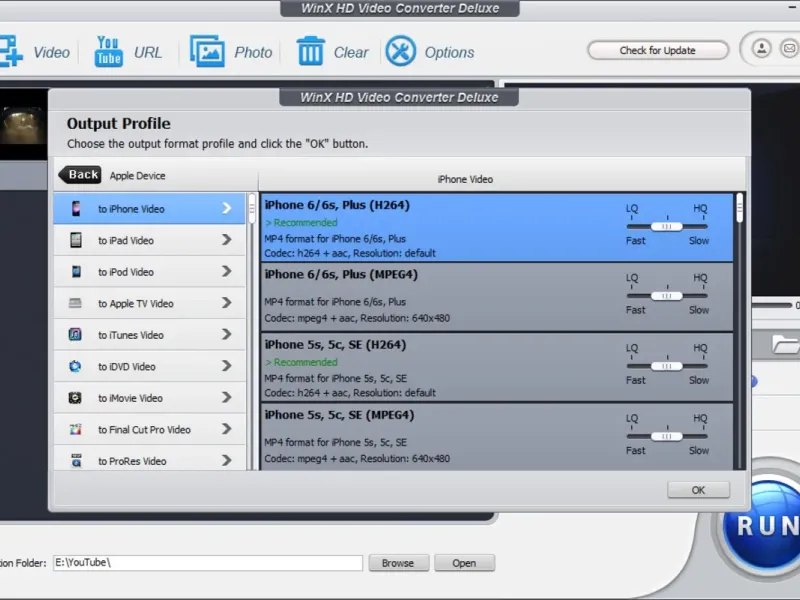
Task: Click the iPhone Video column header
Action: (x=465, y=179)
